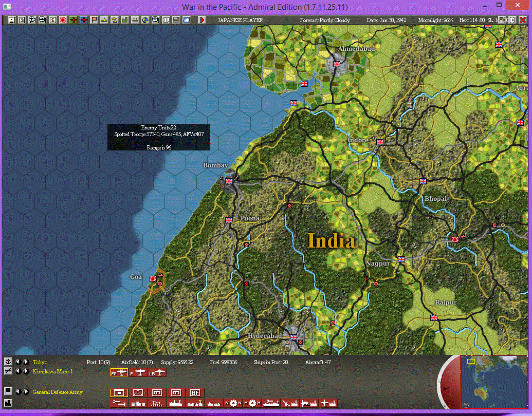
Task: Open General Defence Army link
Action: pyautogui.click(x=58, y=392)
